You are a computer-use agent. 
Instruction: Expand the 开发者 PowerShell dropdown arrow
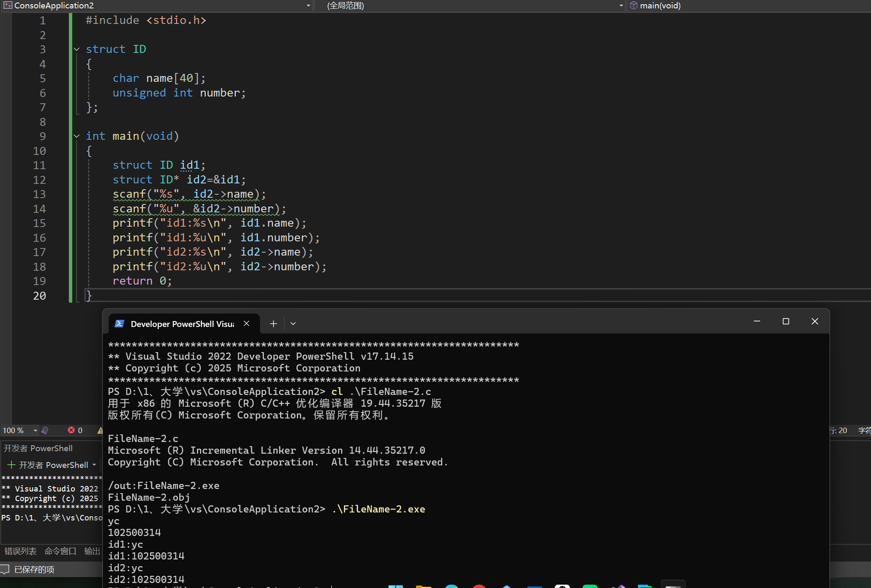tap(94, 465)
